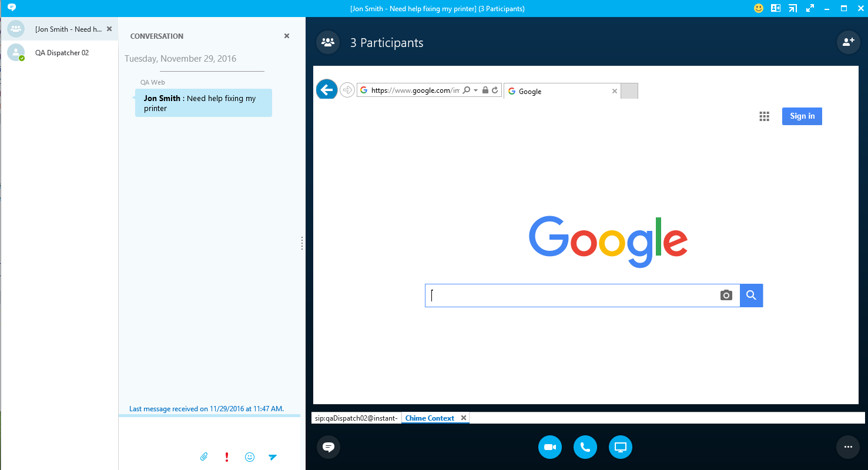Set high importance with the red exclamation icon
The width and height of the screenshot is (868, 470).
coord(227,456)
